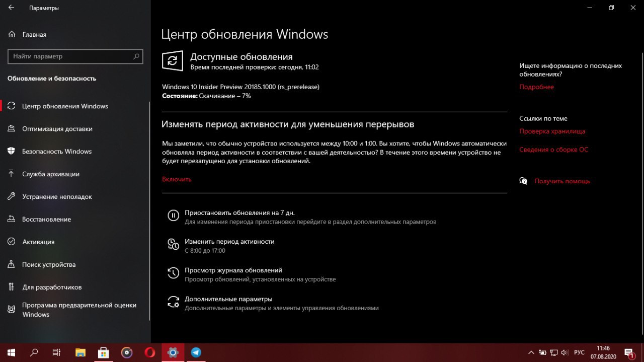Open Telegram from taskbar

pos(196,352)
